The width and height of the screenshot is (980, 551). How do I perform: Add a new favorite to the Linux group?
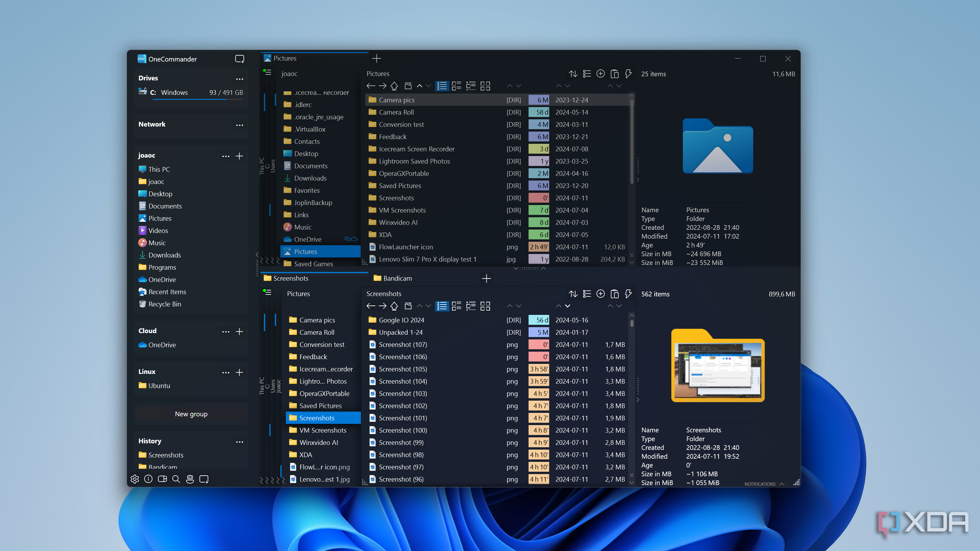(x=239, y=373)
